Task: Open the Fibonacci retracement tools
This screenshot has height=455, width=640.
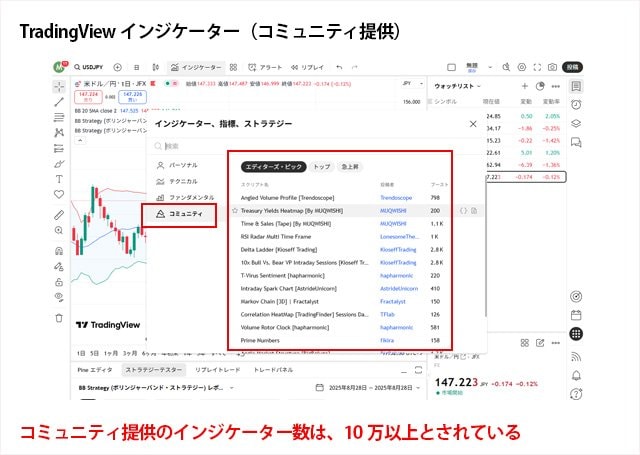Action: pos(59,118)
